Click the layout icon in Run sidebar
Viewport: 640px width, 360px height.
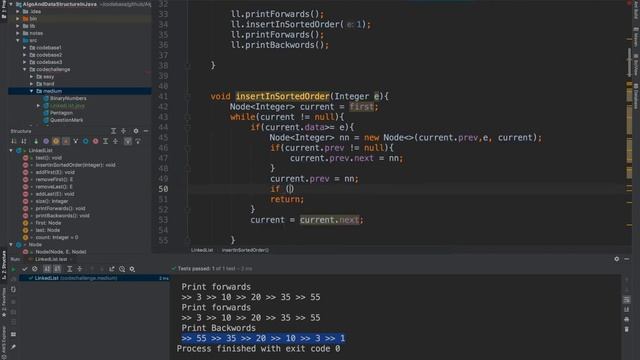(13, 334)
